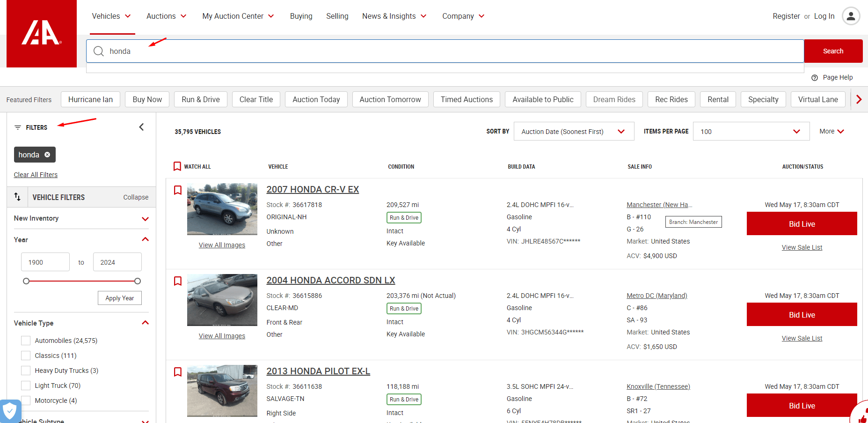Image resolution: width=868 pixels, height=423 pixels.
Task: Click Clear All Filters link
Action: (36, 175)
